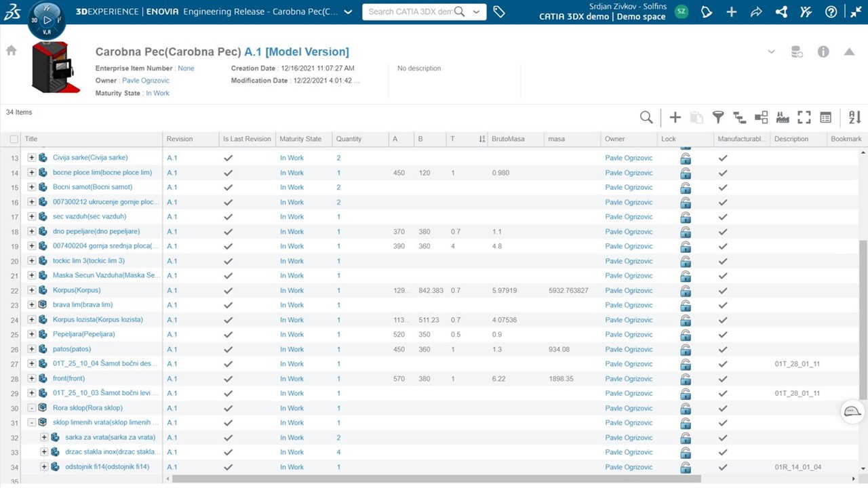Click the None link for Enterprise Item Number
The image size is (868, 488).
click(186, 68)
